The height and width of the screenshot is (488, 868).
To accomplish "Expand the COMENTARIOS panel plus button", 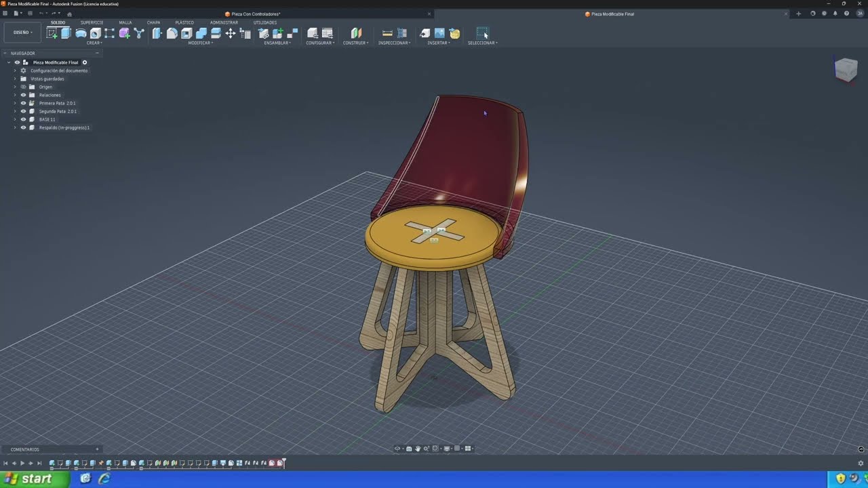I will pos(97,449).
